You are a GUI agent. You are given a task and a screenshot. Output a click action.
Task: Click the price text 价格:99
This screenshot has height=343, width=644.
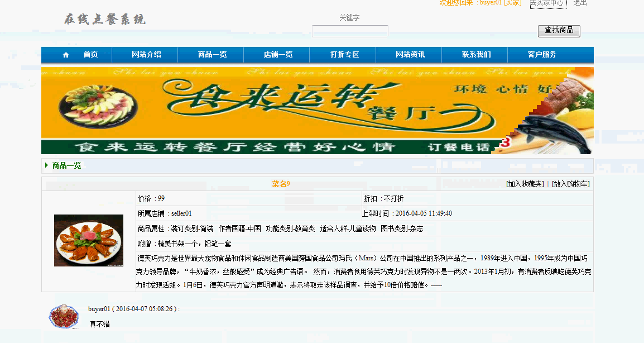pyautogui.click(x=151, y=198)
